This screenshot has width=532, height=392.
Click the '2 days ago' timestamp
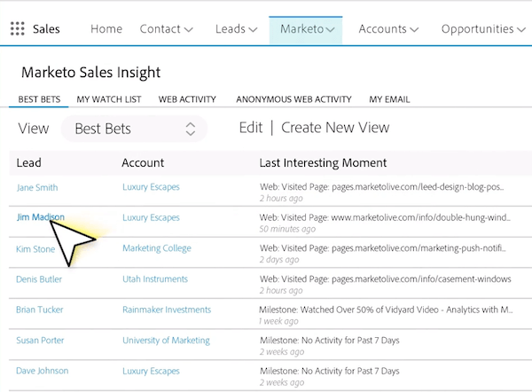tap(279, 260)
